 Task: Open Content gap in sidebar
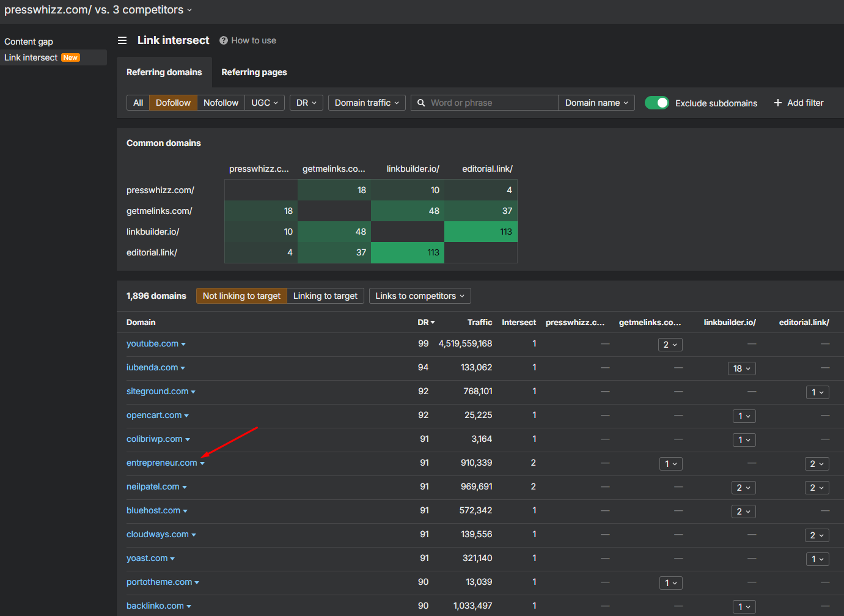[29, 42]
